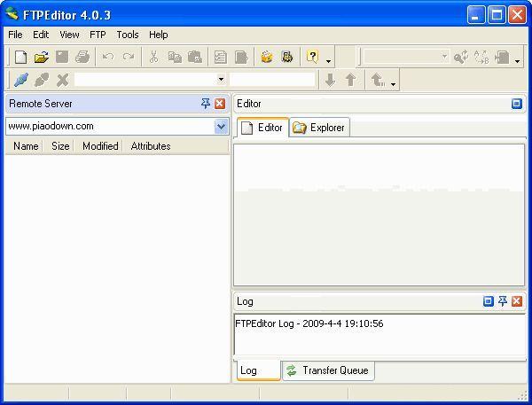The image size is (532, 405).
Task: Click the New file icon
Action: pyautogui.click(x=20, y=58)
